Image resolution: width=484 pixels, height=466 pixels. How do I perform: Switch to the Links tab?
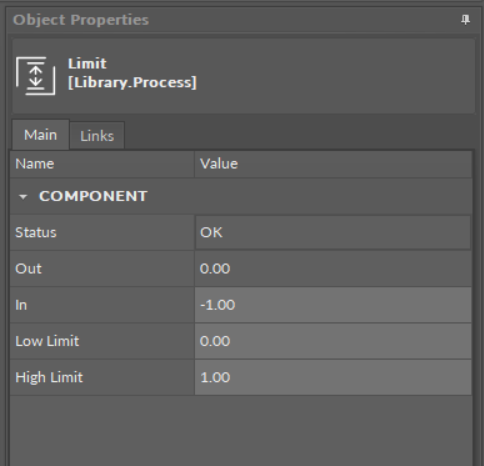[97, 136]
